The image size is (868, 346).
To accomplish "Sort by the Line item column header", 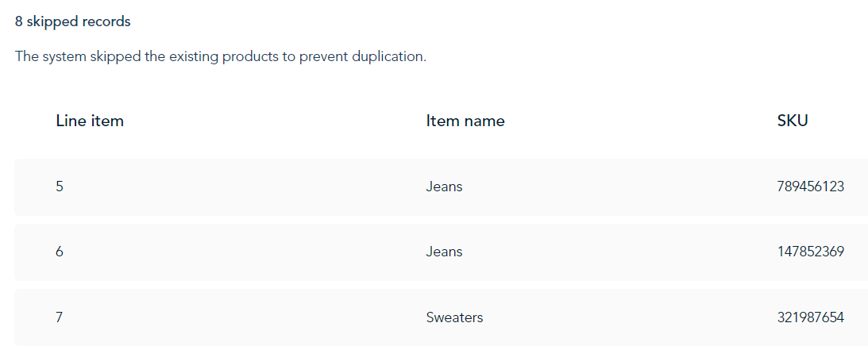I will point(90,121).
